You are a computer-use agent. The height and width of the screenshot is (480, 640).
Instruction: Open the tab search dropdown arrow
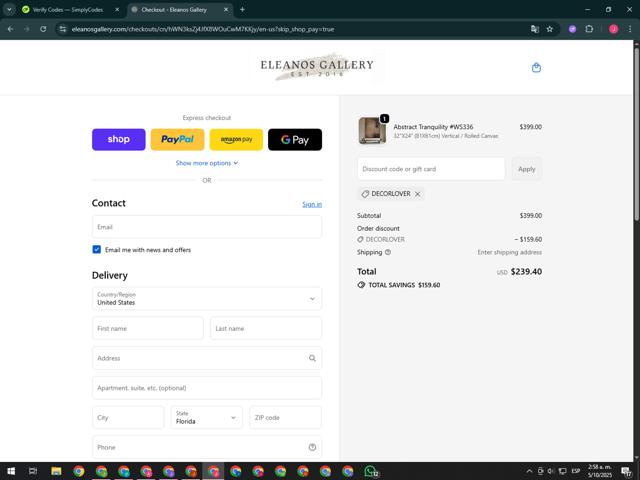(x=9, y=9)
